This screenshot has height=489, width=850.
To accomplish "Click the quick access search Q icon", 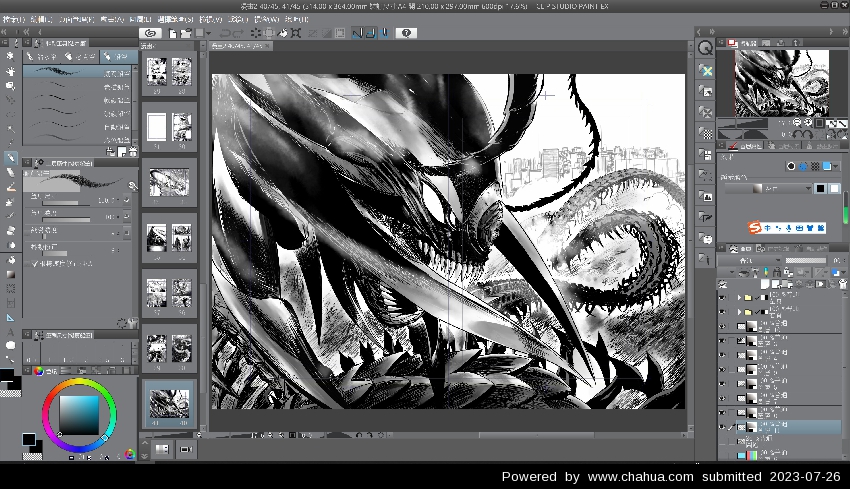I will tap(705, 48).
